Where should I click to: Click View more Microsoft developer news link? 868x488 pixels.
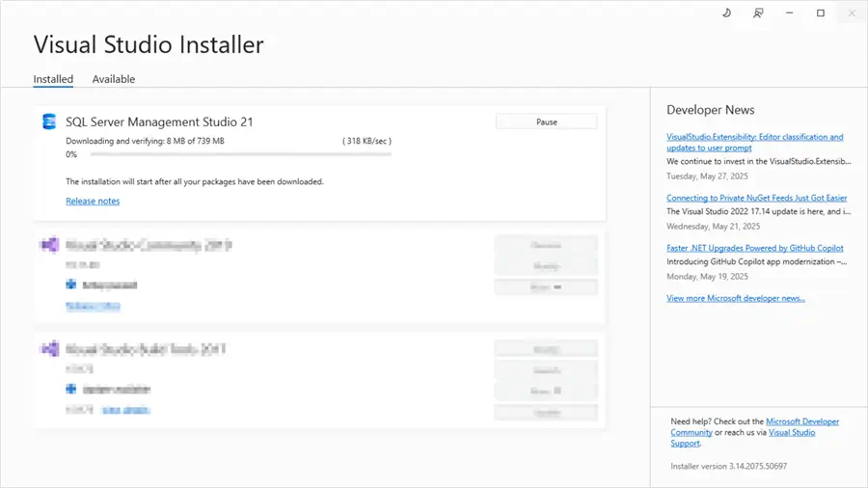click(x=736, y=298)
